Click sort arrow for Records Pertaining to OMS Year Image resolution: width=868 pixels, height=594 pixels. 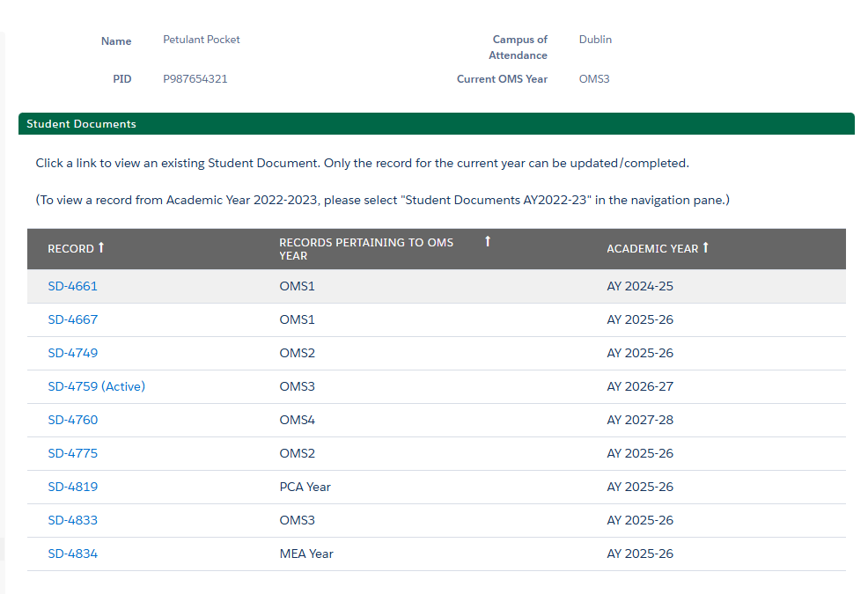tap(488, 242)
